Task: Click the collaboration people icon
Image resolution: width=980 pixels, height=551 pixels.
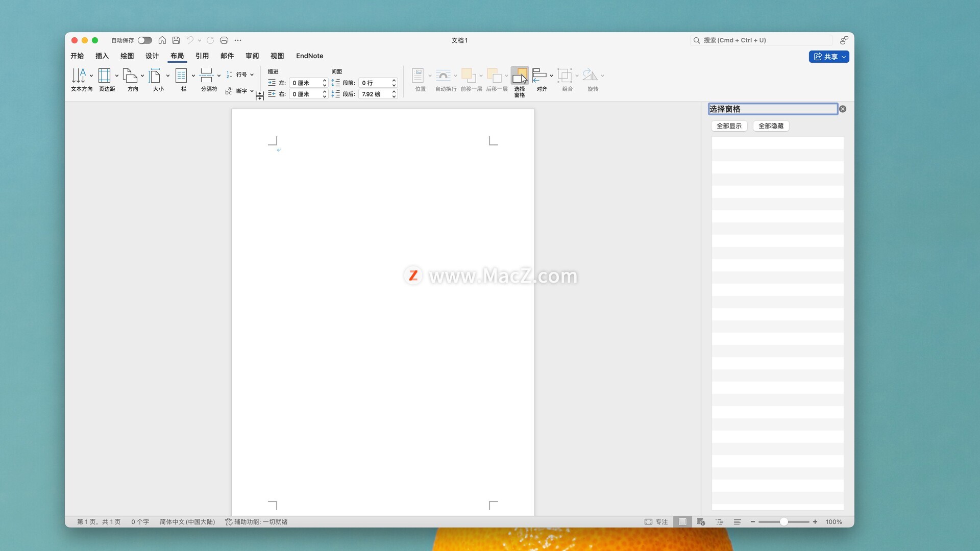Action: (x=844, y=40)
